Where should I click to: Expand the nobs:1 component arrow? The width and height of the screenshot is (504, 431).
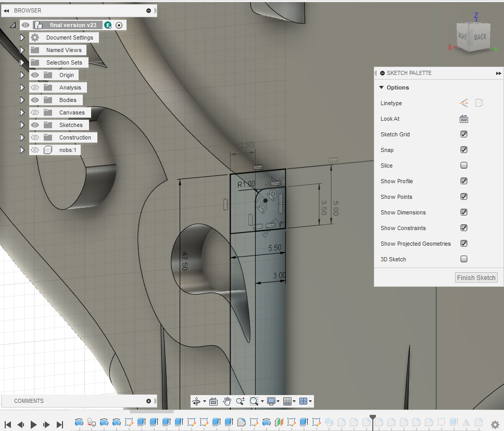tap(22, 150)
